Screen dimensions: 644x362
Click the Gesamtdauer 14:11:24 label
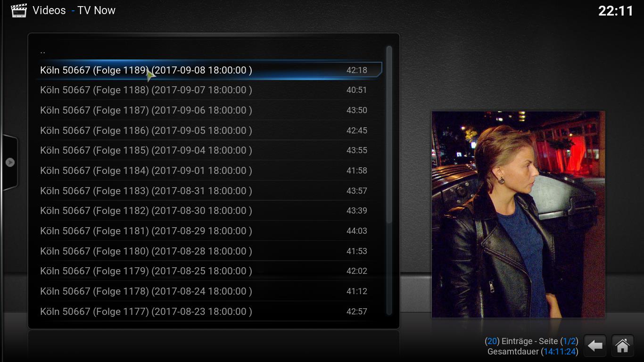point(533,352)
